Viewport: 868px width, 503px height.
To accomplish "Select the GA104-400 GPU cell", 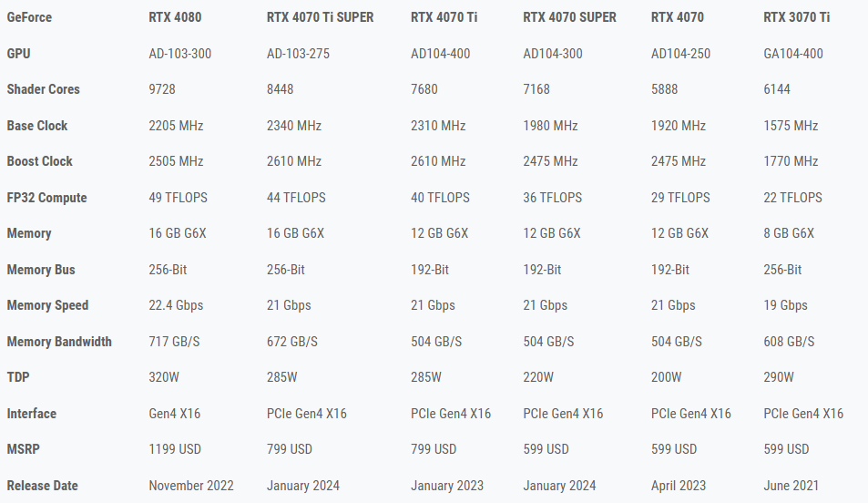I will (792, 54).
